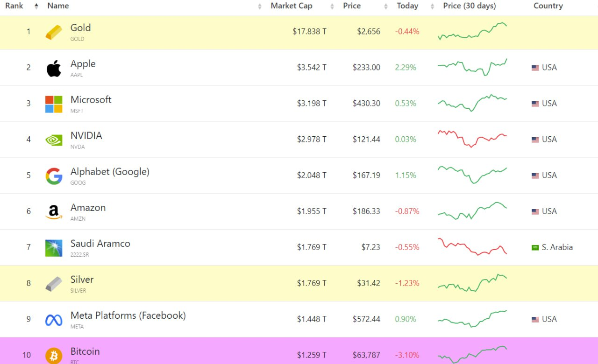
Task: Click NVIDIA's red 30-day price chart
Action: (472, 139)
